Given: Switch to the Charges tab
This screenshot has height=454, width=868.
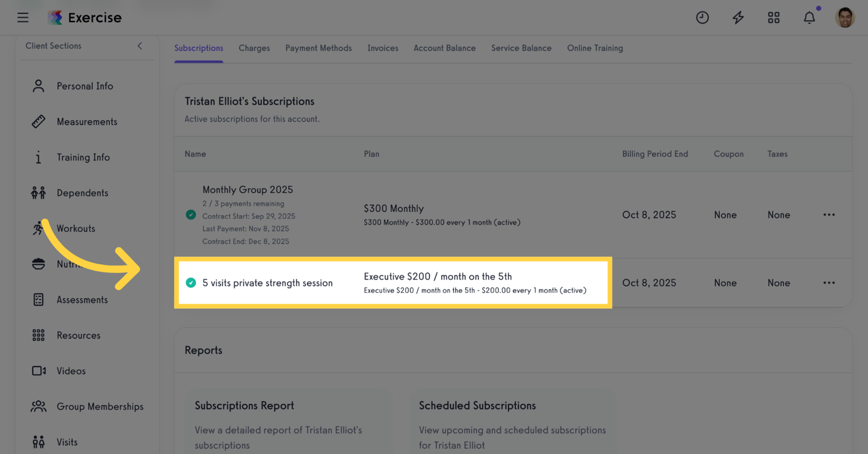Looking at the screenshot, I should coord(254,48).
